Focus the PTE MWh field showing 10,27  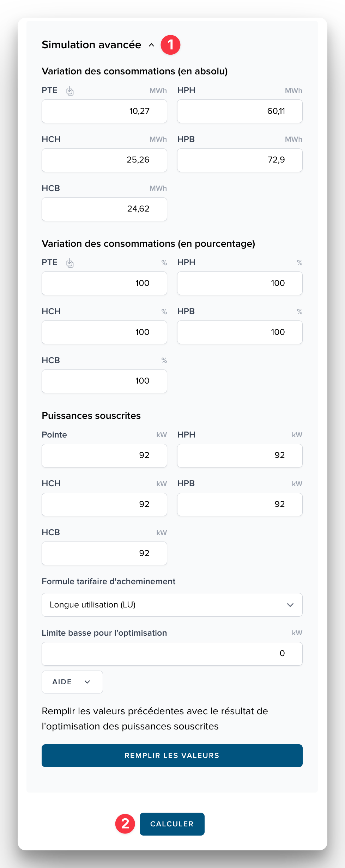tap(104, 111)
